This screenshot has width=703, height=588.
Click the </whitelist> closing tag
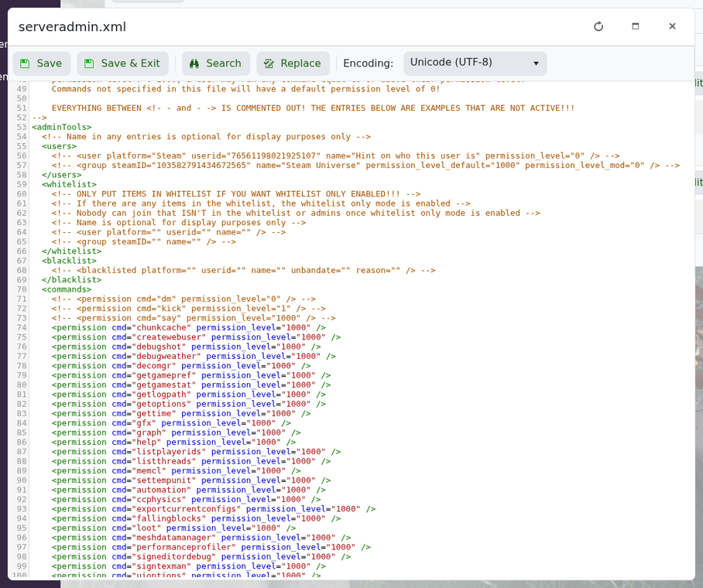tap(71, 251)
